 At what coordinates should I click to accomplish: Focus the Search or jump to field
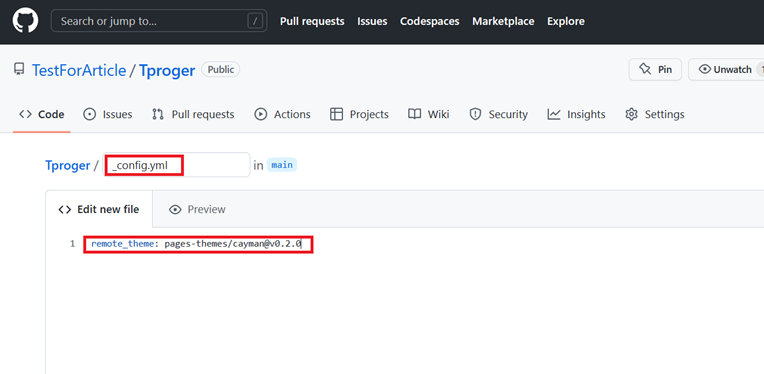tap(159, 21)
